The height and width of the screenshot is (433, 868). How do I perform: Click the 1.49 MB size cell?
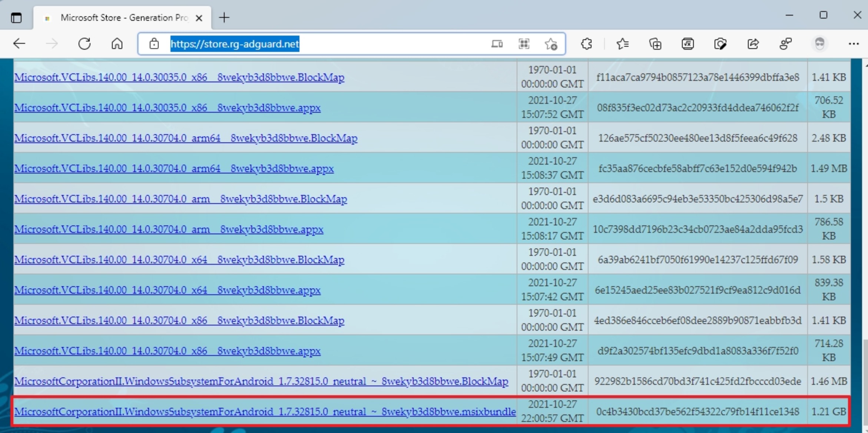[829, 168]
